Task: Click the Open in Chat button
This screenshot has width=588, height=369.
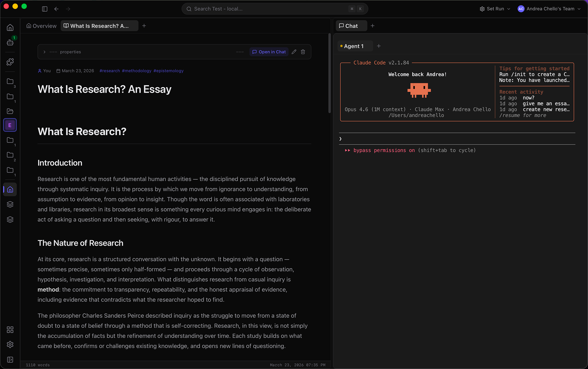Action: pyautogui.click(x=269, y=51)
